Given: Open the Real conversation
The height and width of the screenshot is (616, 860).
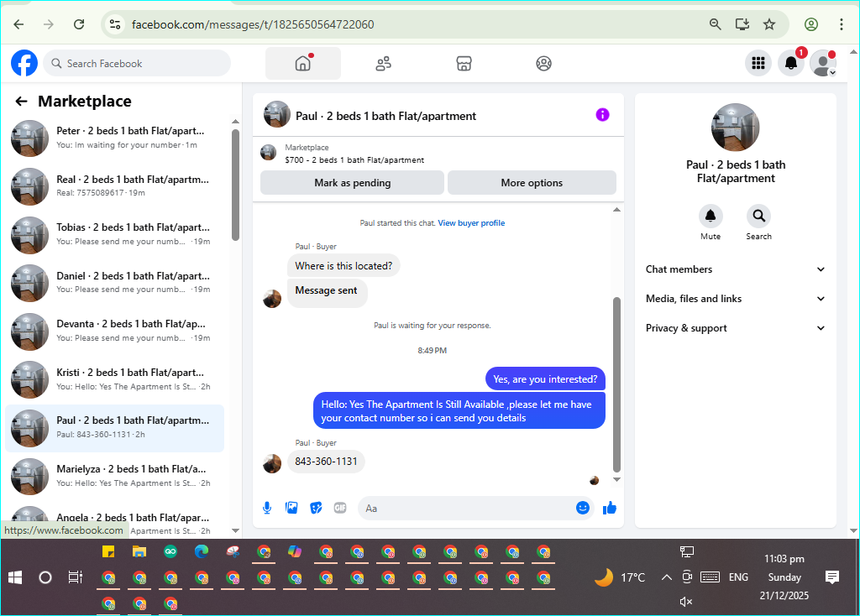Looking at the screenshot, I should click(x=114, y=186).
